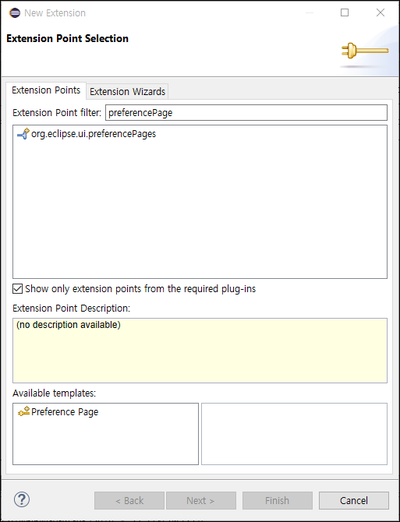Click the Finish button
The height and width of the screenshot is (522, 400).
point(277,500)
